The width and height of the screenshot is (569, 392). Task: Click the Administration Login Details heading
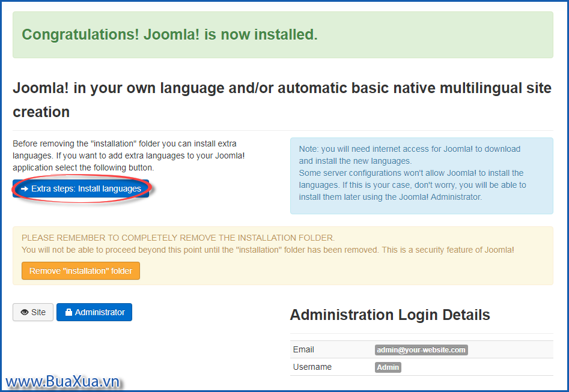390,315
